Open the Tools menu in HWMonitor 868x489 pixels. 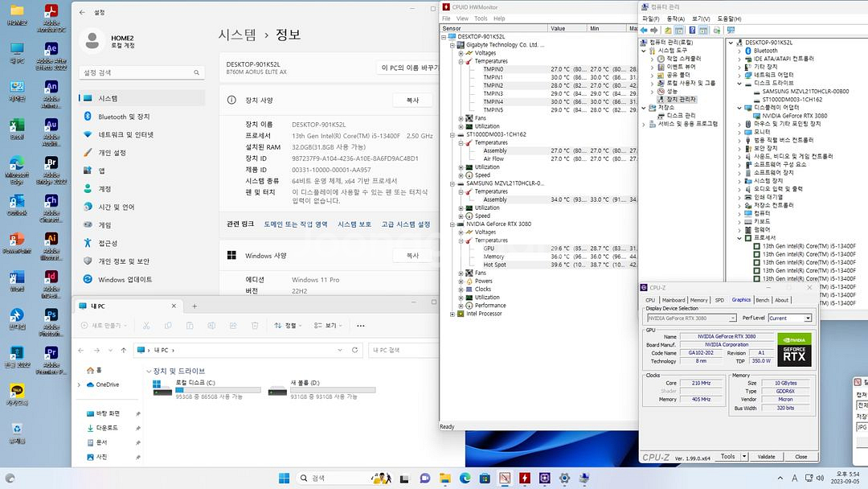tap(481, 18)
